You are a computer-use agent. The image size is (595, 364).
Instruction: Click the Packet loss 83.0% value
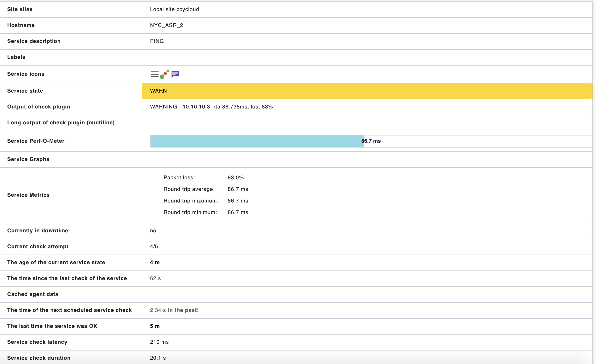(235, 177)
